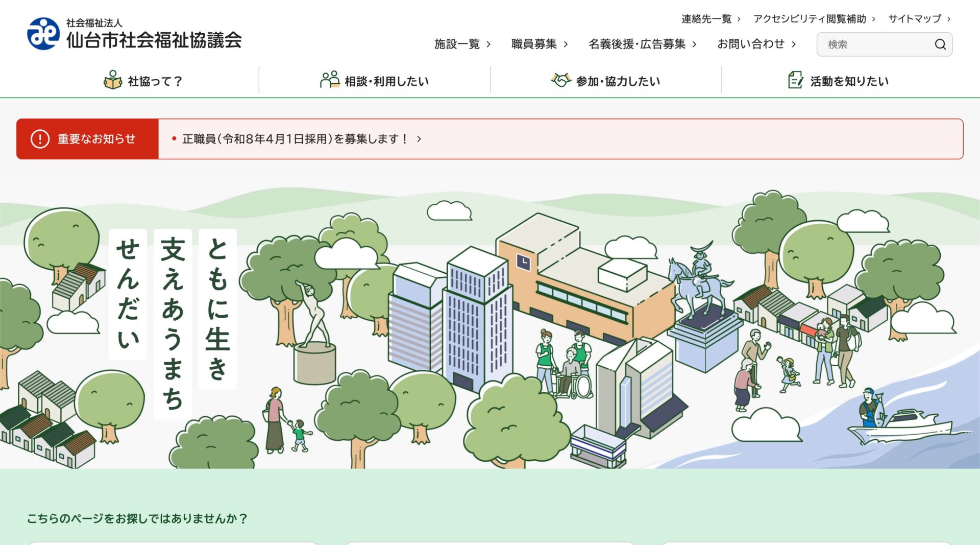Click the chevron next to お問い合わせ
The height and width of the screenshot is (545, 980).
tap(794, 44)
